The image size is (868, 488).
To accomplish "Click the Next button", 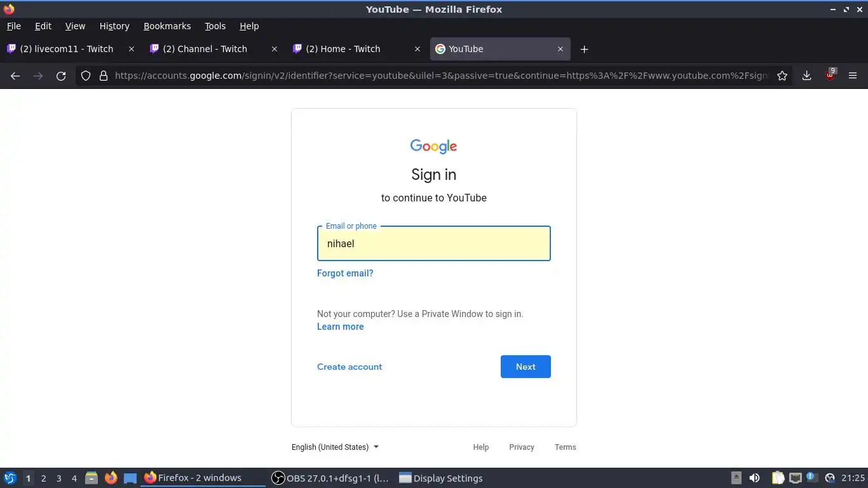I will click(x=526, y=367).
